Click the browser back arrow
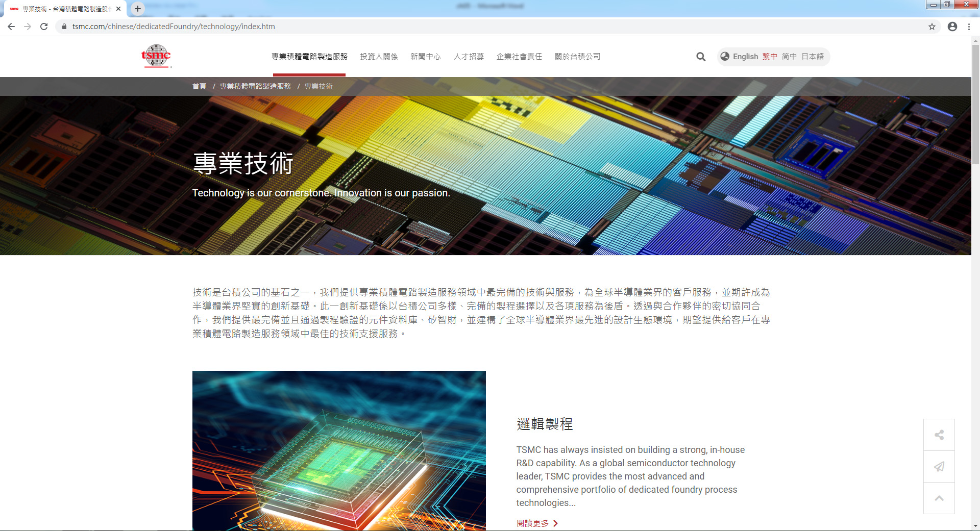The height and width of the screenshot is (531, 980). click(11, 27)
